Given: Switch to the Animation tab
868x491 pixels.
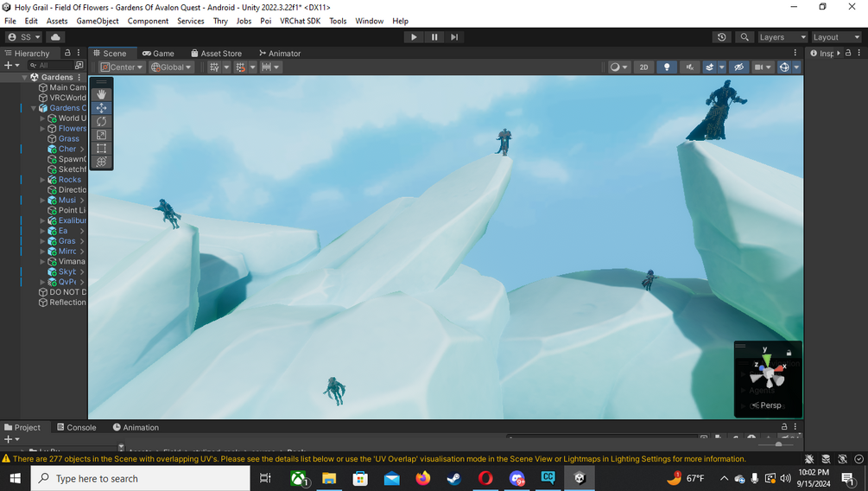Looking at the screenshot, I should 136,427.
